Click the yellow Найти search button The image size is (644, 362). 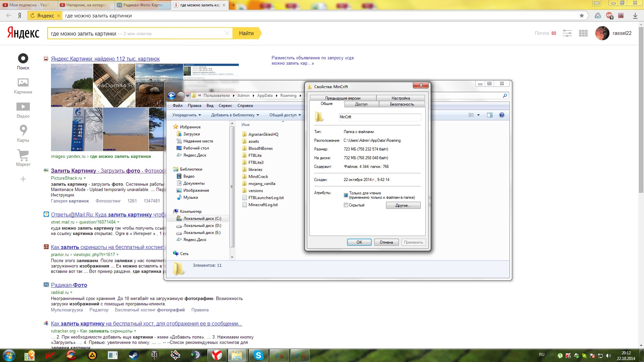point(247,33)
